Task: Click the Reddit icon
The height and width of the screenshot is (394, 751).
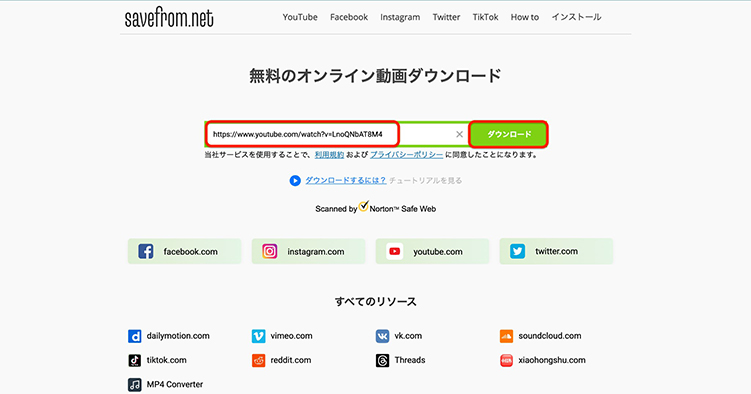Action: coord(259,360)
